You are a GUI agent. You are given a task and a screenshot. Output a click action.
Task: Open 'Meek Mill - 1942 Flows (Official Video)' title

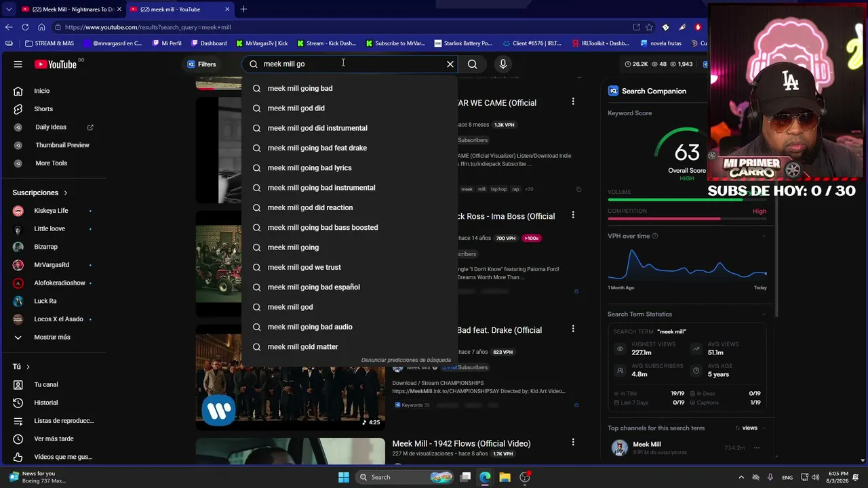point(461,444)
